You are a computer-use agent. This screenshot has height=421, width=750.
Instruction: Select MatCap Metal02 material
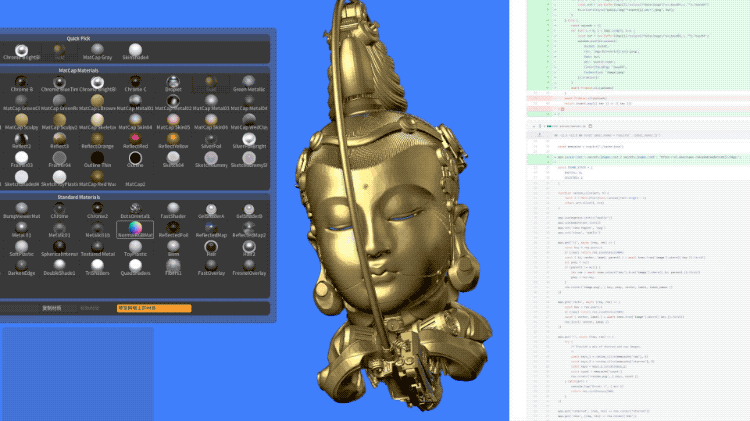click(173, 103)
